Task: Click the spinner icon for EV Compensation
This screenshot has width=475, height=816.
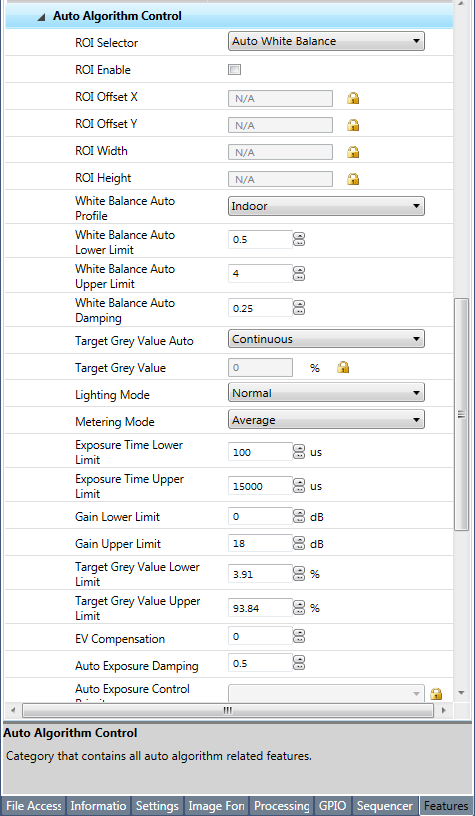Action: click(x=299, y=636)
